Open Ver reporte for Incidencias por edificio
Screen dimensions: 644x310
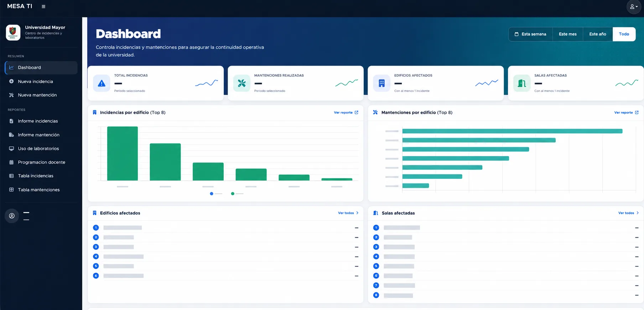pos(346,113)
